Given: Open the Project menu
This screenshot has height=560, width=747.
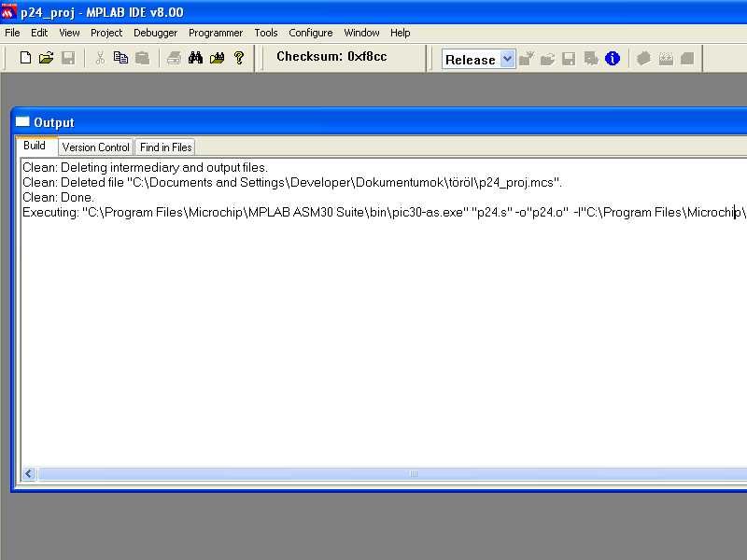Looking at the screenshot, I should pyautogui.click(x=106, y=33).
